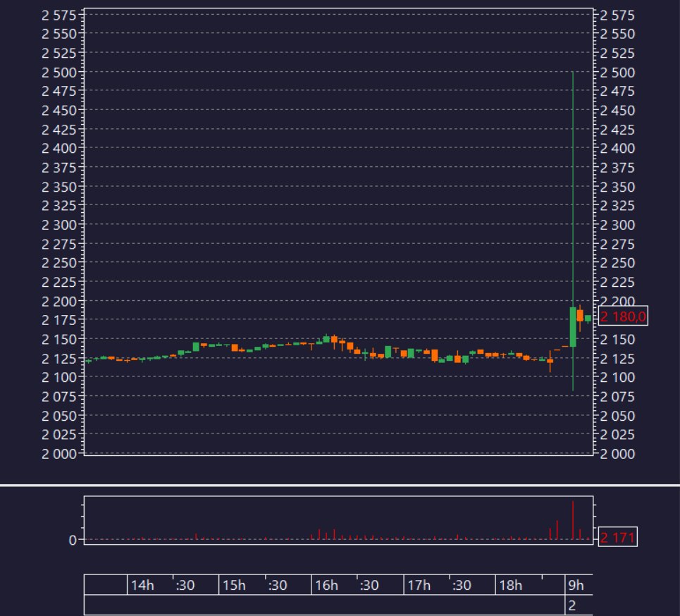Screen dimensions: 680x616
Task: Click the :30 label following 15h
Action: point(278,585)
